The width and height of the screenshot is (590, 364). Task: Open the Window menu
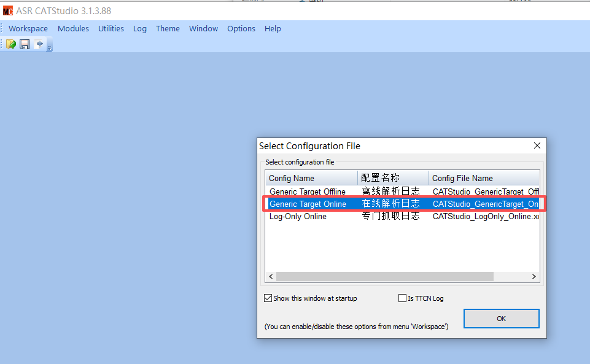(x=204, y=29)
